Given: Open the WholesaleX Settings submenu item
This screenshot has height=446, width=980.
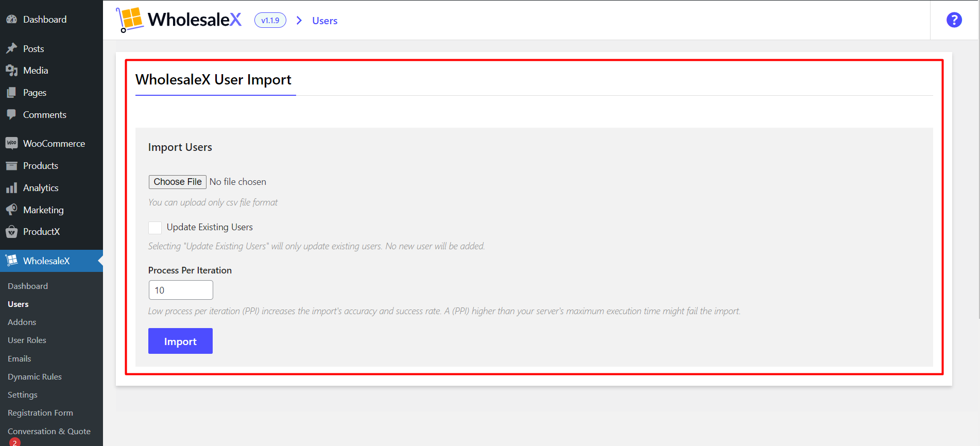Looking at the screenshot, I should tap(23, 394).
